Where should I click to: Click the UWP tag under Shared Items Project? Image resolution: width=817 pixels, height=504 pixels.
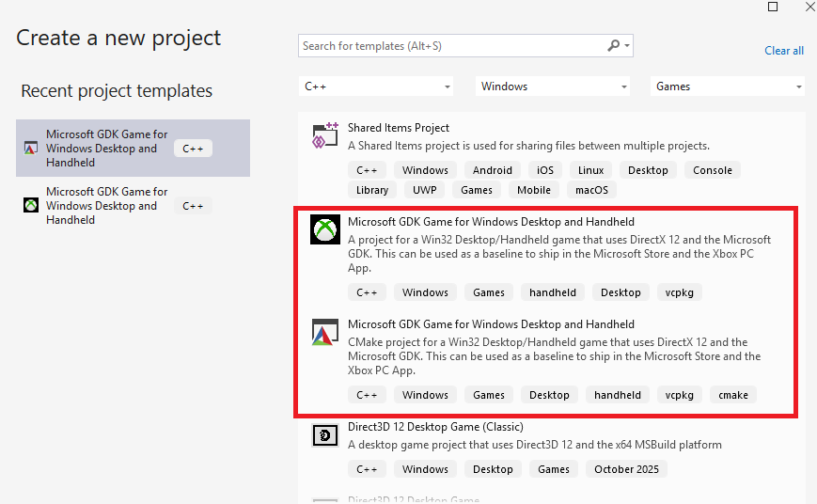425,190
